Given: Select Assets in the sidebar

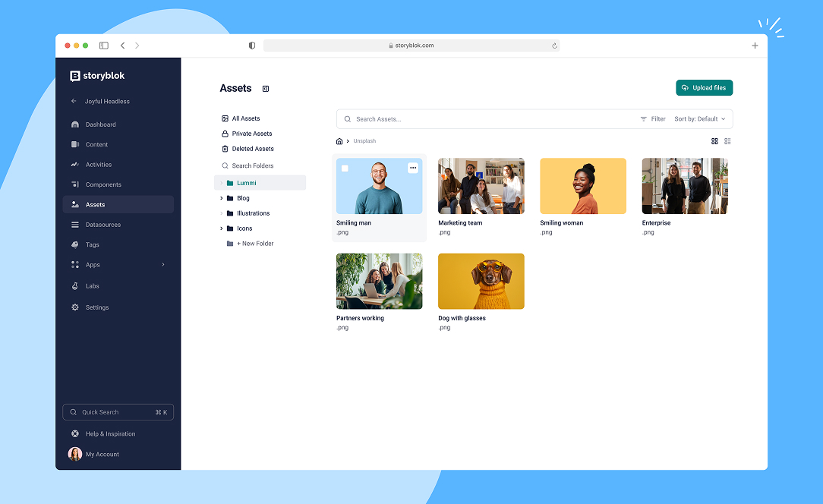Looking at the screenshot, I should click(x=118, y=204).
